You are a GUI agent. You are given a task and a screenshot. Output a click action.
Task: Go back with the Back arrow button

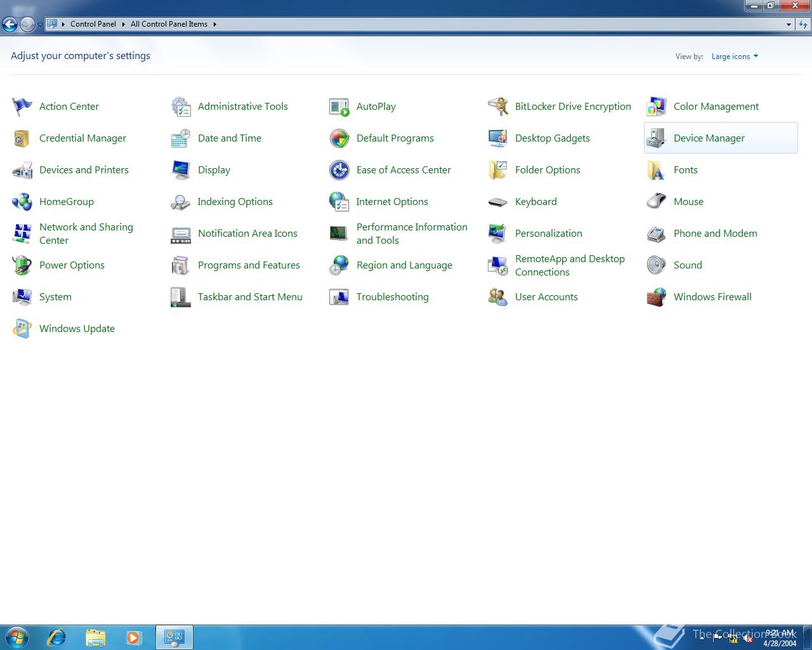(x=10, y=25)
